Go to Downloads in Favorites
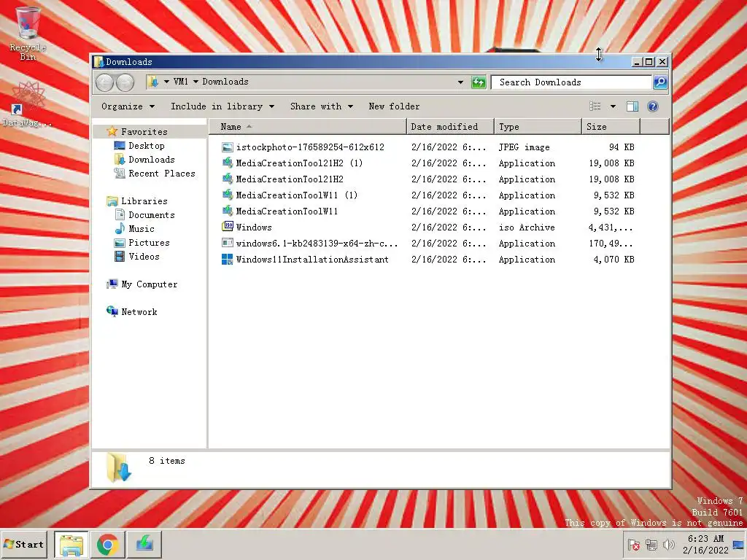This screenshot has height=560, width=747. coord(152,160)
